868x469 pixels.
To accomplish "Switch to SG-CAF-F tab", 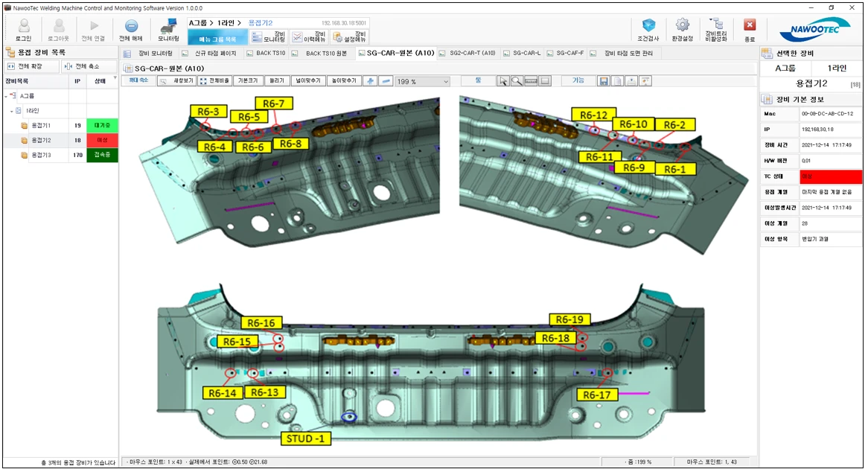I will [566, 53].
